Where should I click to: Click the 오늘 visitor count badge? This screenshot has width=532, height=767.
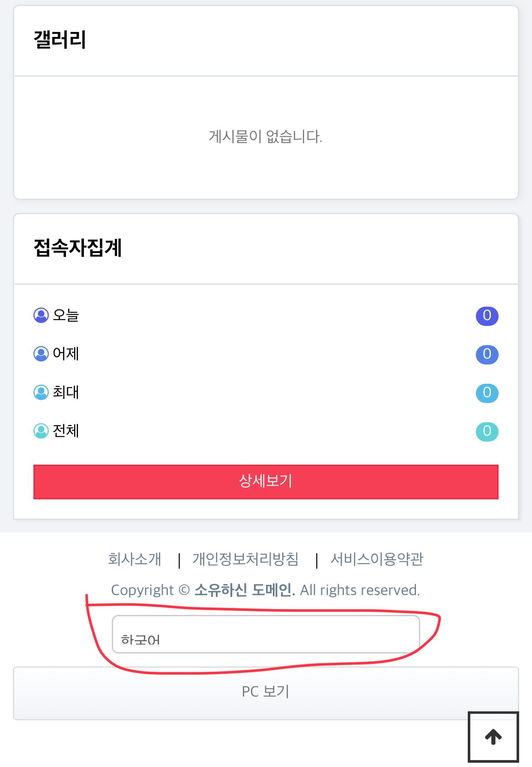point(487,316)
